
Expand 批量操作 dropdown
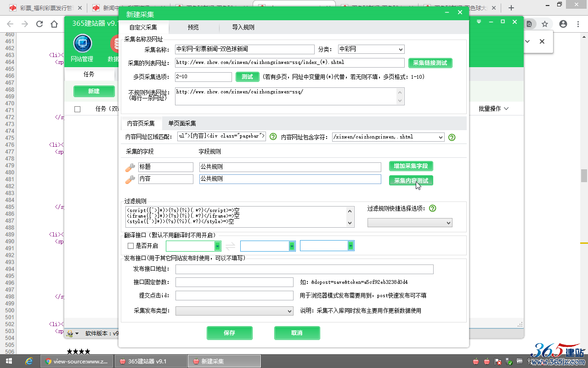tap(494, 109)
